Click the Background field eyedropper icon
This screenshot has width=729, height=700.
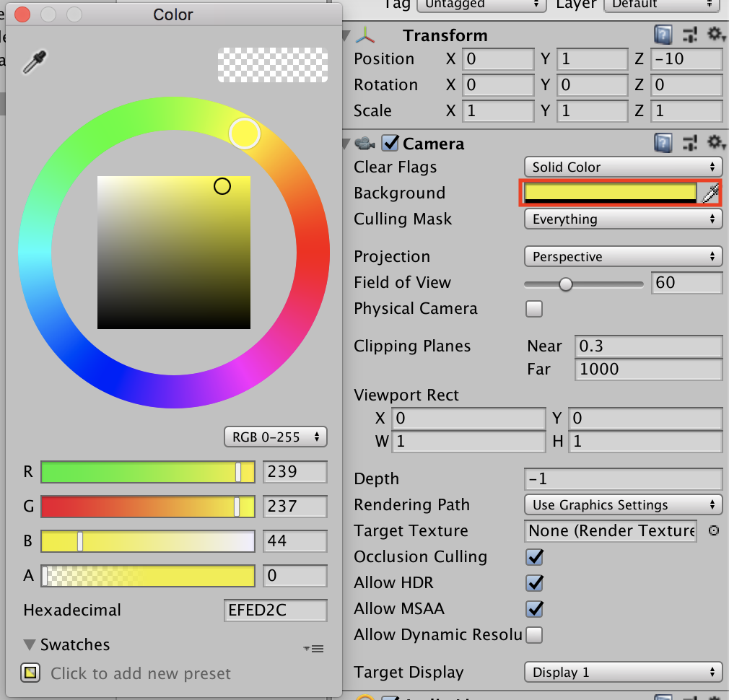(x=711, y=193)
